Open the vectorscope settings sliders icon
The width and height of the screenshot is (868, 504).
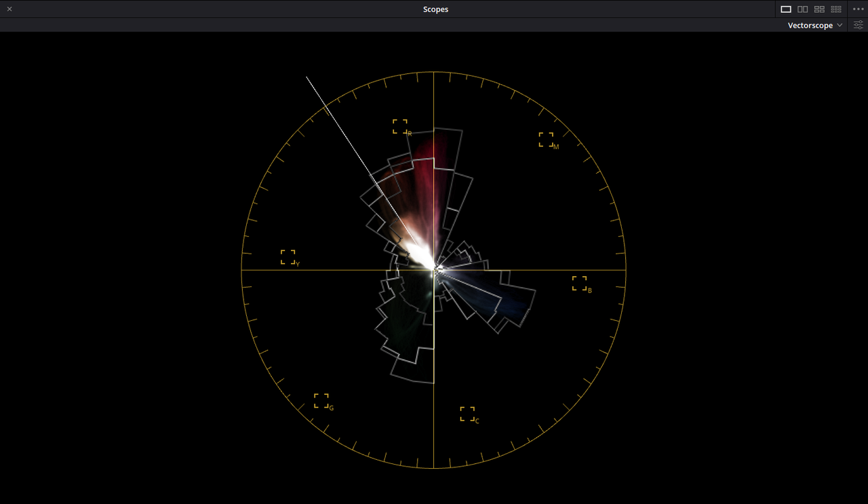(x=858, y=25)
